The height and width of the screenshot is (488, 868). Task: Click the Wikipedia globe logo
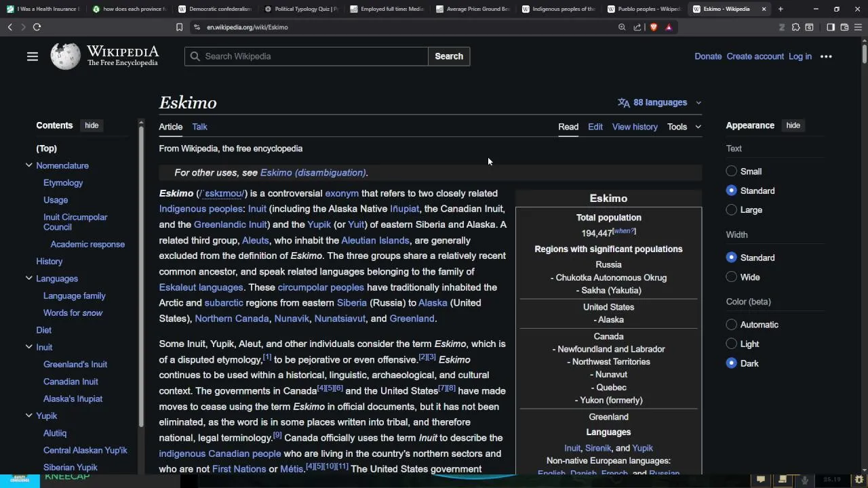[65, 56]
